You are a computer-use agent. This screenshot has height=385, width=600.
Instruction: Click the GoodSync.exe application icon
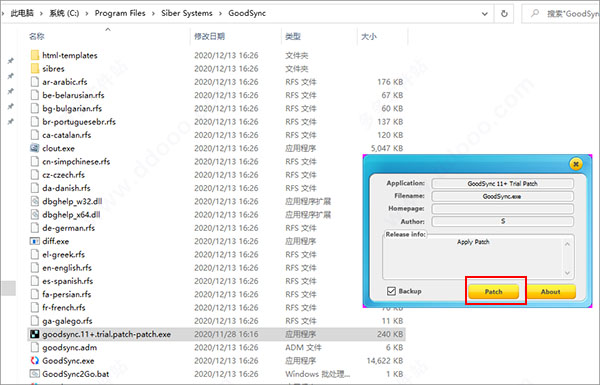coord(34,361)
